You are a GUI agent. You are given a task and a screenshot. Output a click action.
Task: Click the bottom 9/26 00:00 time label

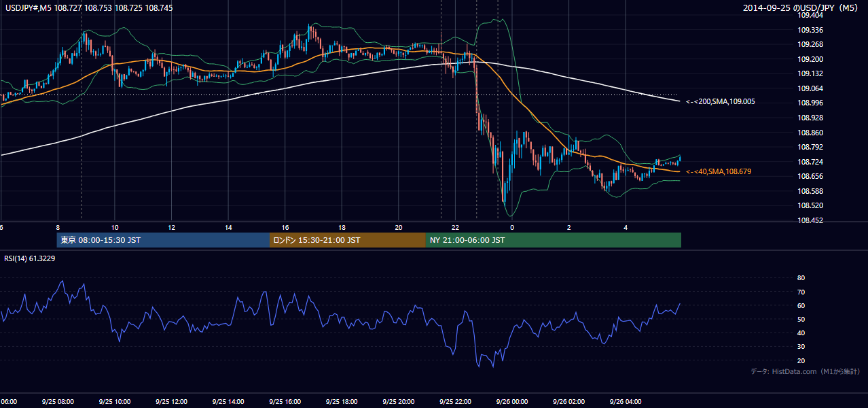tap(512, 402)
